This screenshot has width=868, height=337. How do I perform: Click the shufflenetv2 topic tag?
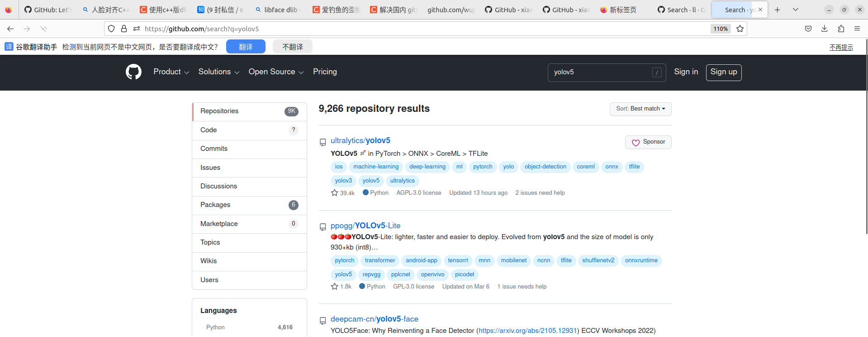point(598,261)
